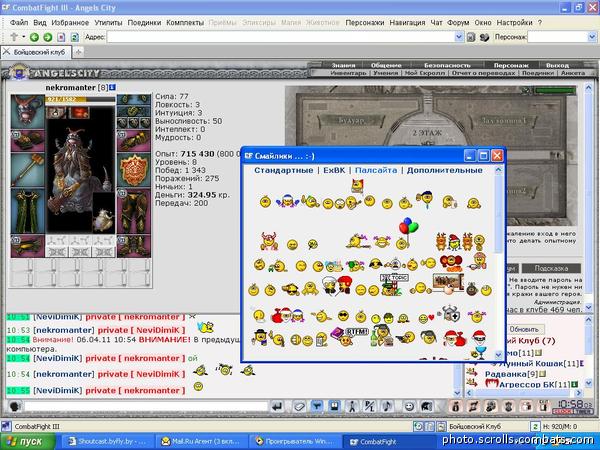Click the green '2' indicator in status bar

coord(535,426)
